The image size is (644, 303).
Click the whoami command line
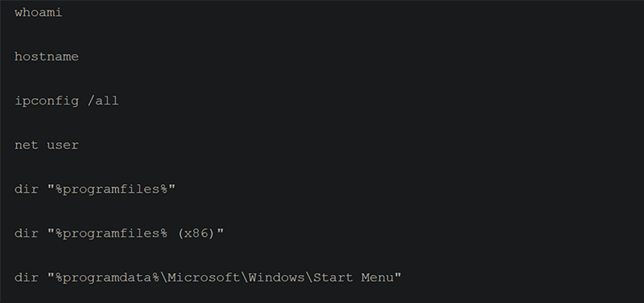(x=38, y=12)
